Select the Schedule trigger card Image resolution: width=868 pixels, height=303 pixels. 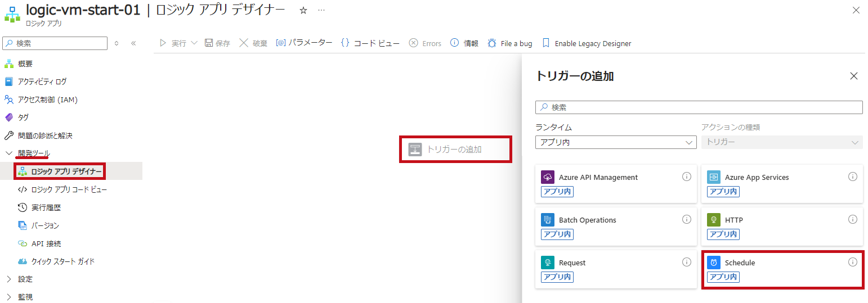pyautogui.click(x=782, y=269)
